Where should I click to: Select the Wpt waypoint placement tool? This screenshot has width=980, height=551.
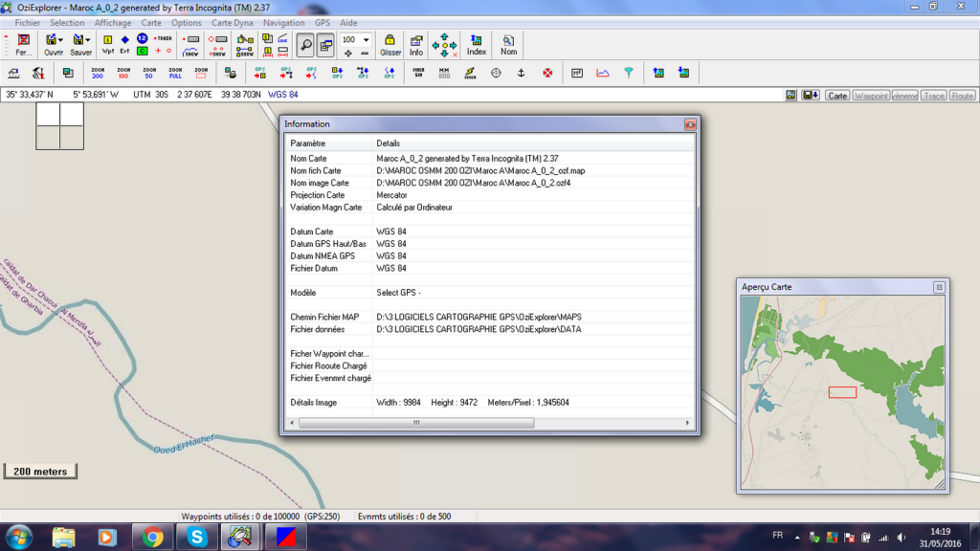(107, 45)
